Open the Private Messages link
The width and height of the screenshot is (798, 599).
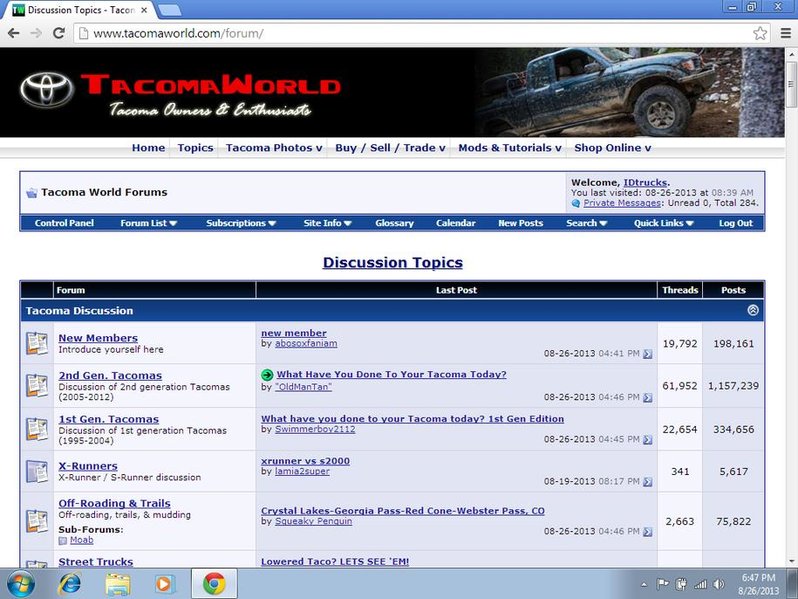(622, 203)
